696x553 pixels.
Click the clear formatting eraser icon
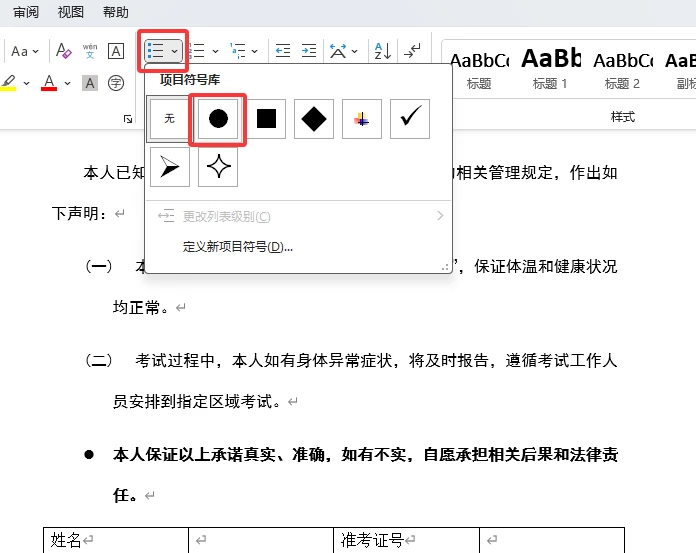(64, 51)
